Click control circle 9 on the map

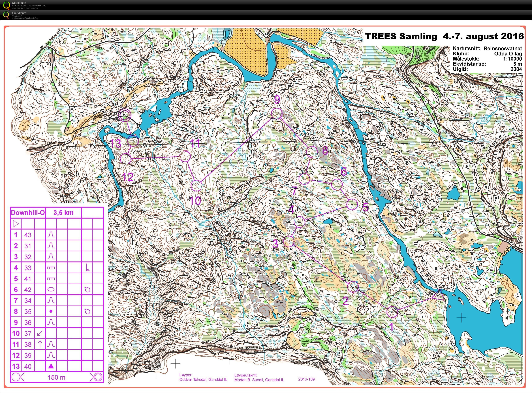(277, 113)
